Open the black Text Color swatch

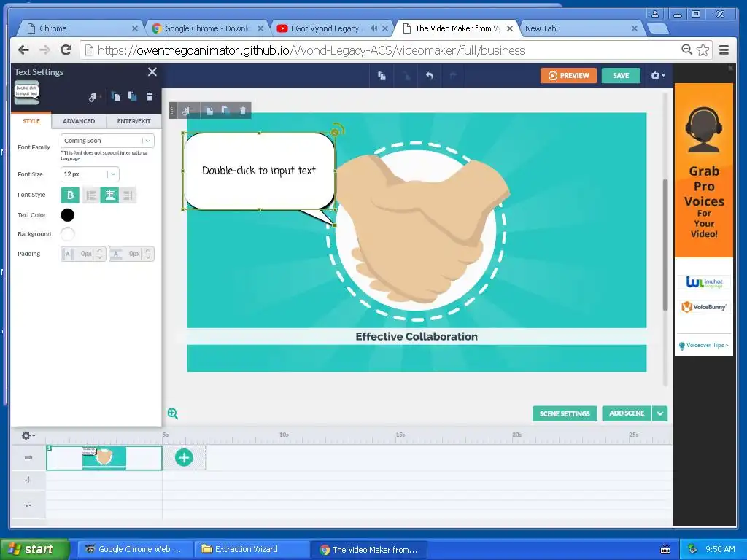[x=68, y=215]
